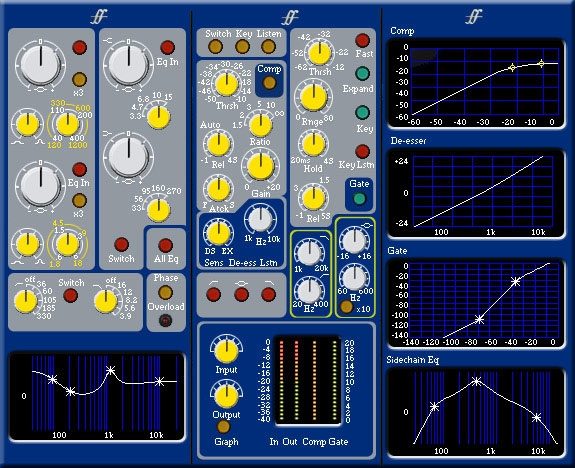The image size is (575, 468).
Task: Click the sidechain 60 to 600 Hz knob
Action: click(x=354, y=278)
